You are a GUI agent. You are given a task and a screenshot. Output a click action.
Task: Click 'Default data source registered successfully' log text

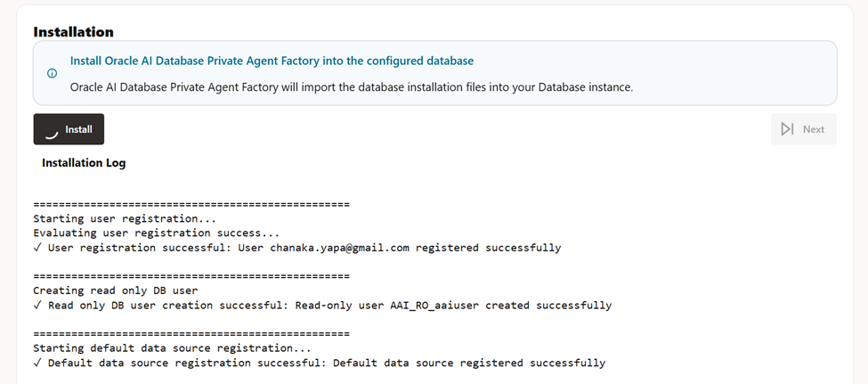click(x=468, y=363)
